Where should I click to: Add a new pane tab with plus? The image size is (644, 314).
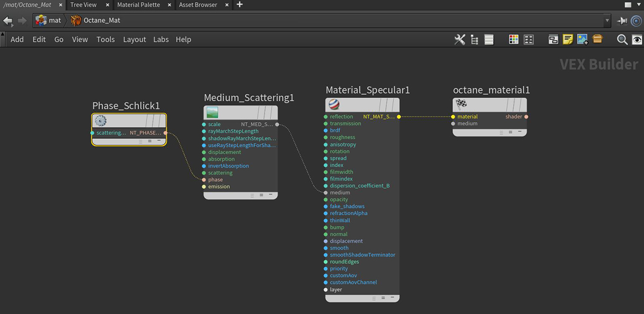(x=239, y=5)
